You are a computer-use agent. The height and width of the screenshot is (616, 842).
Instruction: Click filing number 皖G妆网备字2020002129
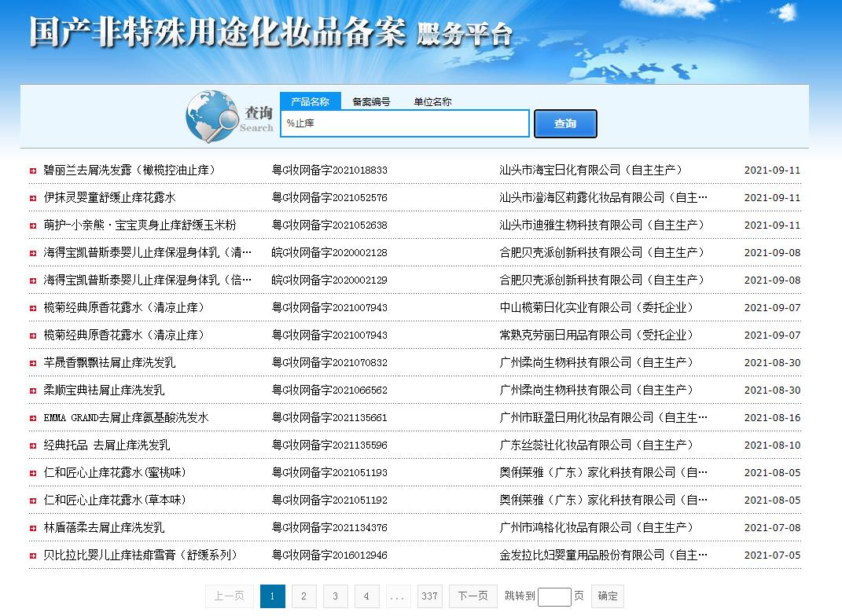[329, 280]
